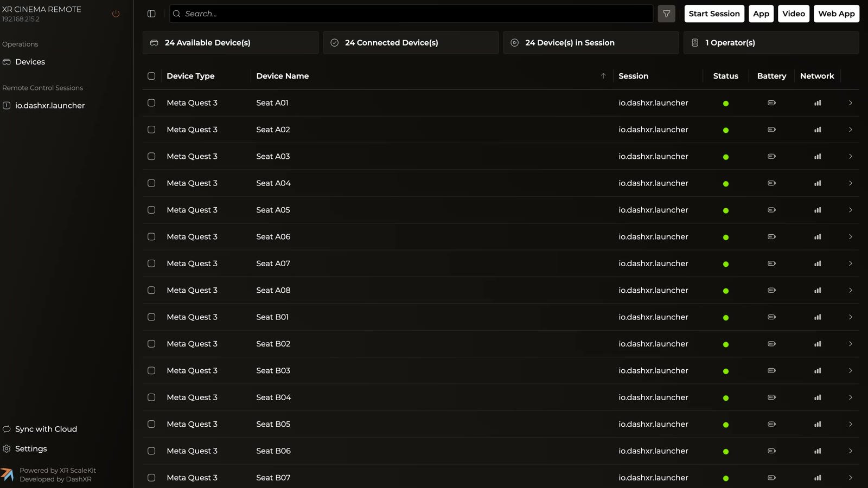Open the filter funnel icon
The height and width of the screenshot is (488, 868).
tap(666, 14)
